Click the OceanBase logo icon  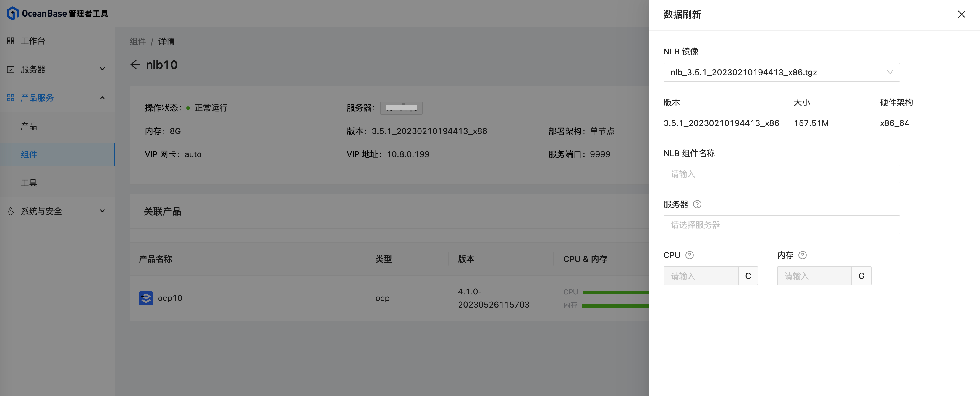[12, 13]
